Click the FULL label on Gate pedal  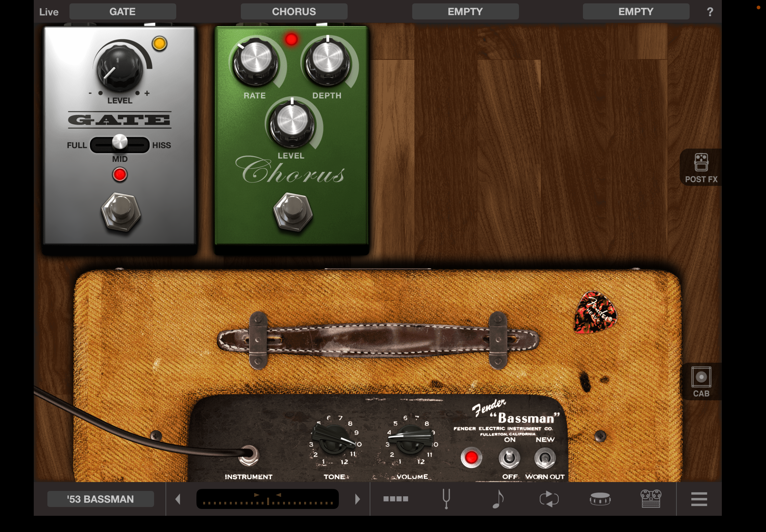(77, 145)
